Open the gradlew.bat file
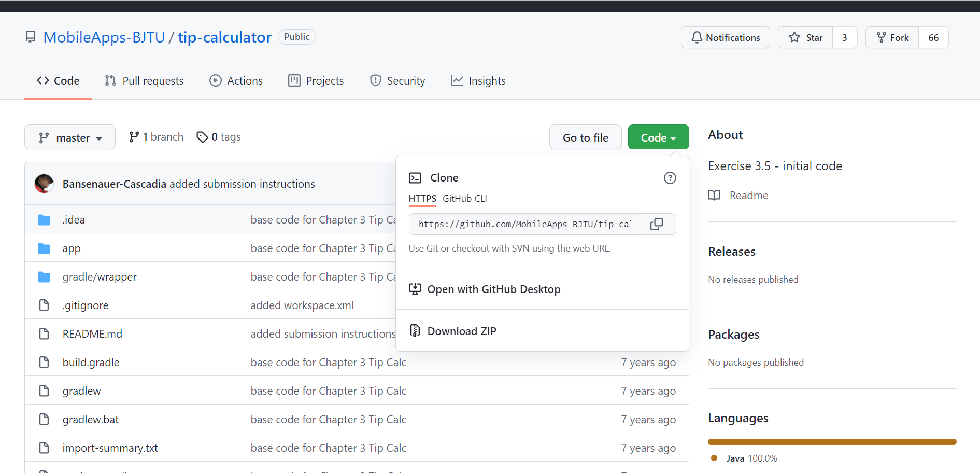The height and width of the screenshot is (473, 980). click(x=91, y=420)
